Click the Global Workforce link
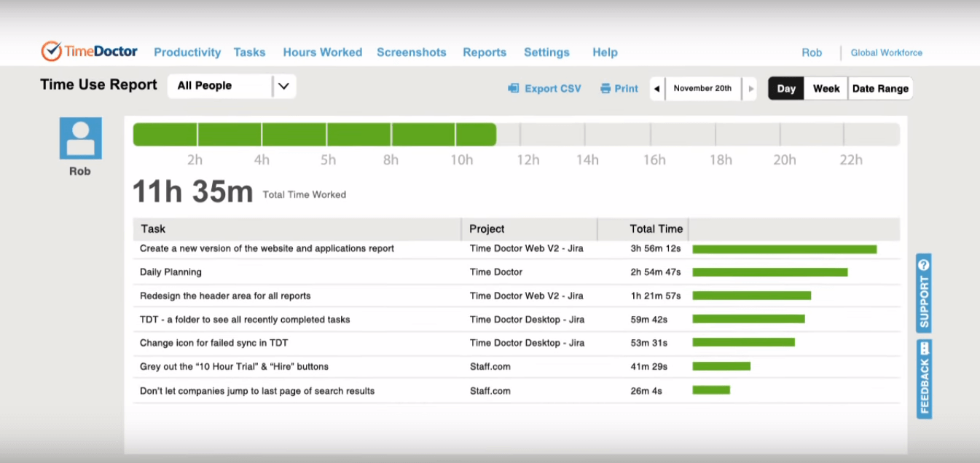The width and height of the screenshot is (980, 463). 886,52
